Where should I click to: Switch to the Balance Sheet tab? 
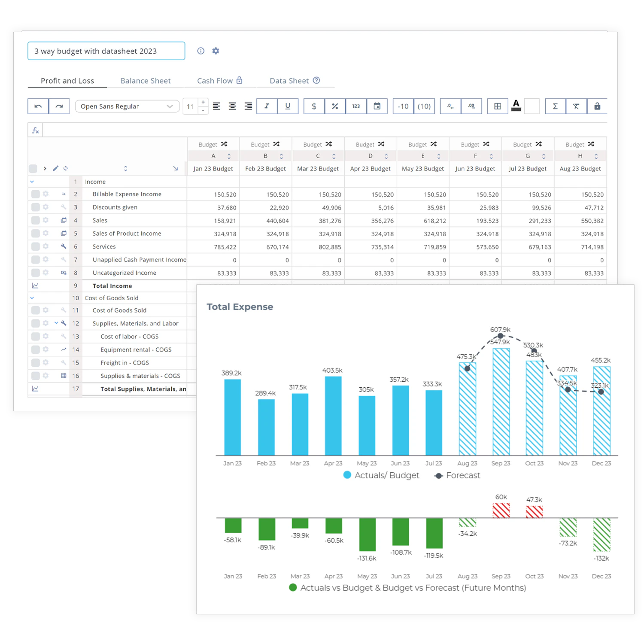[146, 81]
